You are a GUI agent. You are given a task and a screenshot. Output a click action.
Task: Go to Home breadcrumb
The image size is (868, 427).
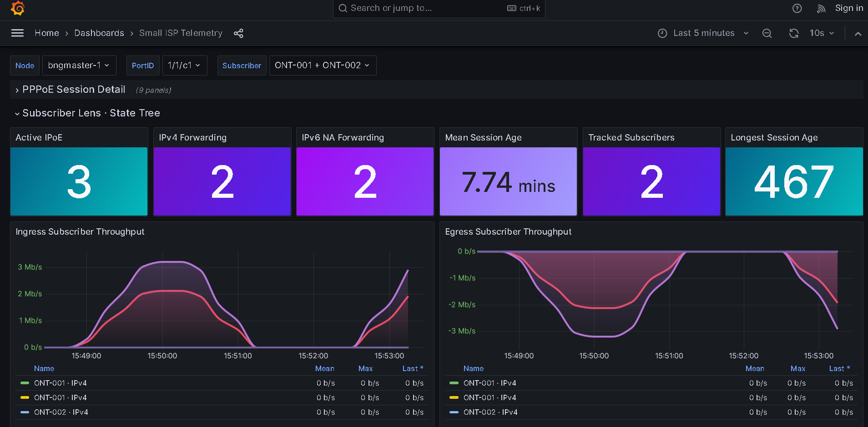(47, 33)
